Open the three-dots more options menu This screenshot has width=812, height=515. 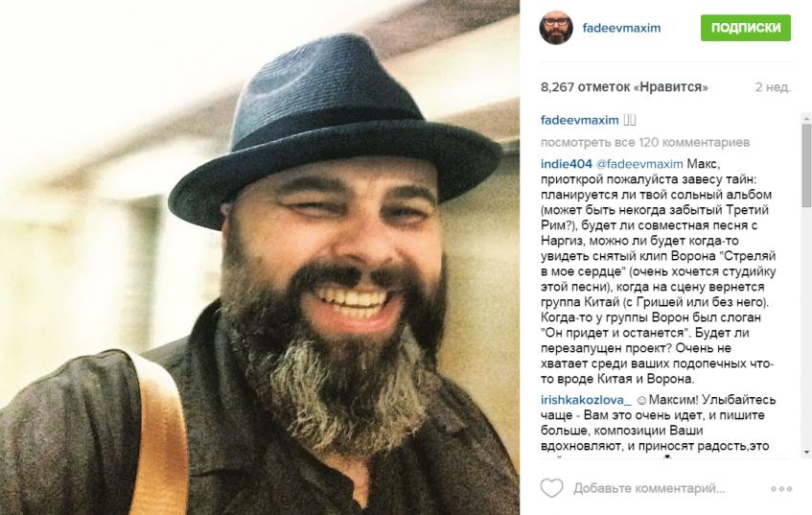coord(781,488)
